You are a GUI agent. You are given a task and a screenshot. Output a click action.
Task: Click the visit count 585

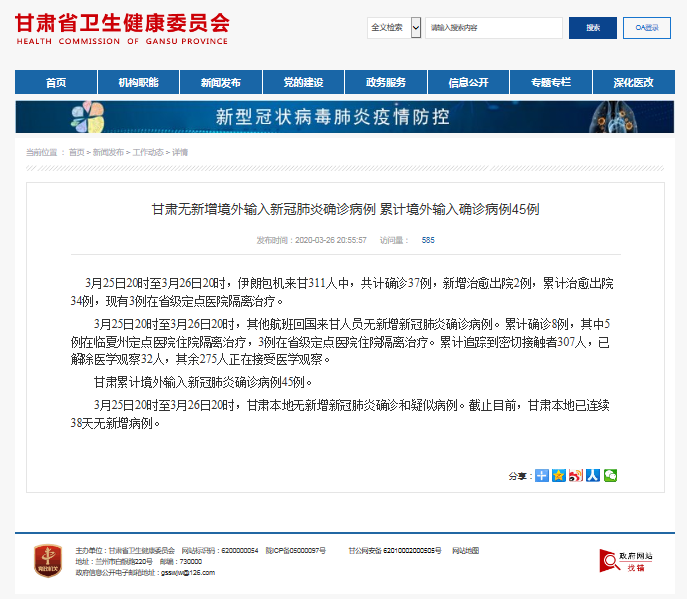428,240
